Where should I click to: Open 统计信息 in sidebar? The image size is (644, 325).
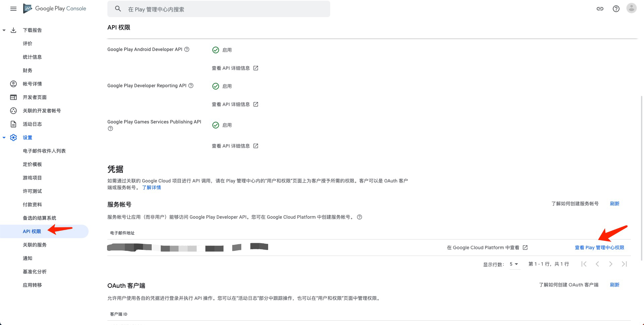coord(32,57)
